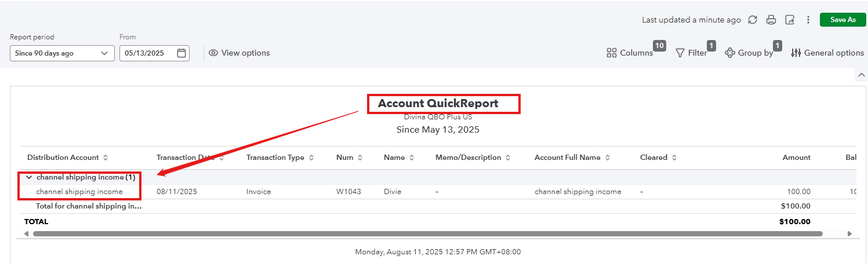Collapse the report options header panel

pyautogui.click(x=860, y=75)
